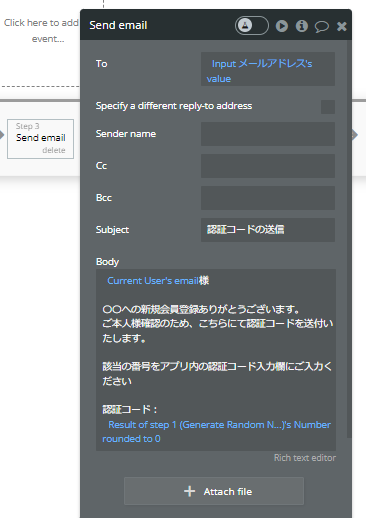Click here to add an event placeholder
This screenshot has height=518, width=366.
41,31
